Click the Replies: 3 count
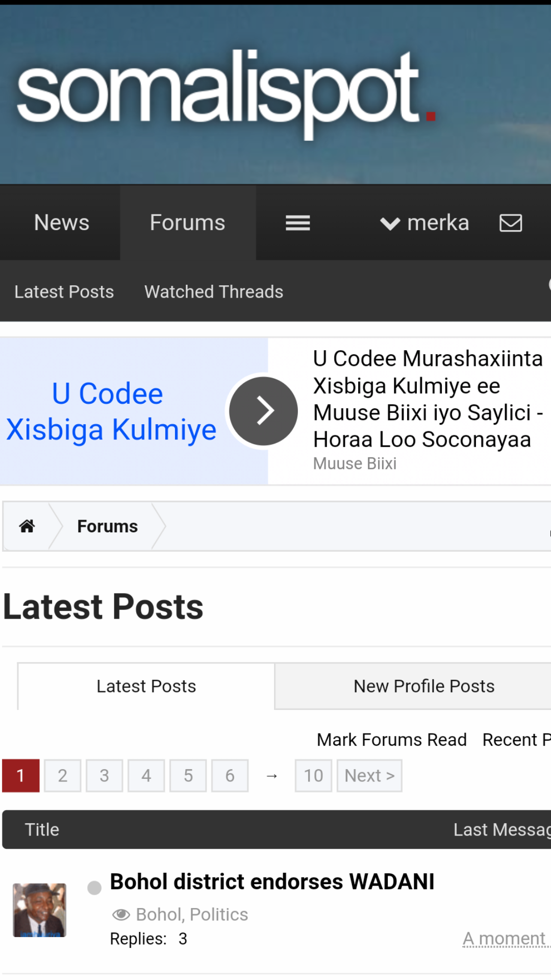Image resolution: width=551 pixels, height=980 pixels. pos(148,939)
